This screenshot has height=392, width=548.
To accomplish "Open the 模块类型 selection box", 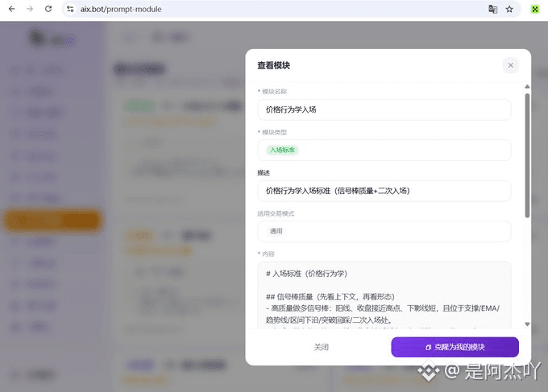I will click(x=384, y=150).
